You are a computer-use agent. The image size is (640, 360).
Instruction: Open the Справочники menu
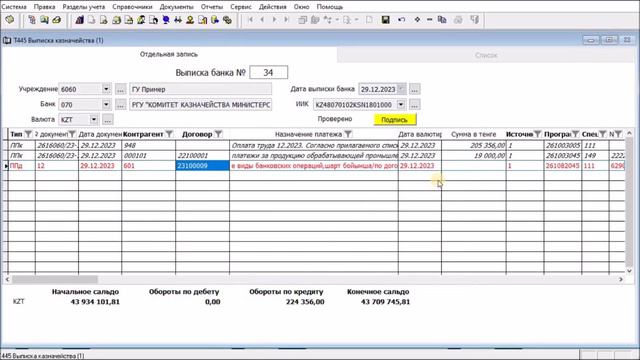[x=132, y=7]
